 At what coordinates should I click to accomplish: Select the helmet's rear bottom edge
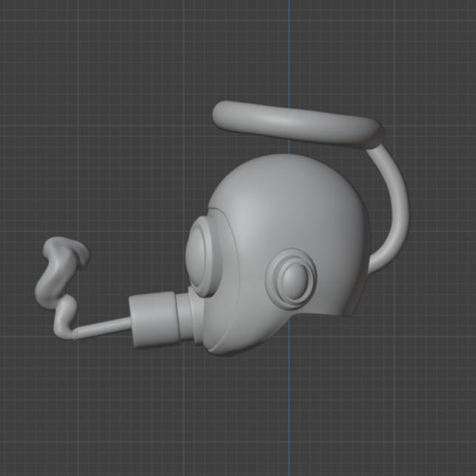click(x=346, y=306)
